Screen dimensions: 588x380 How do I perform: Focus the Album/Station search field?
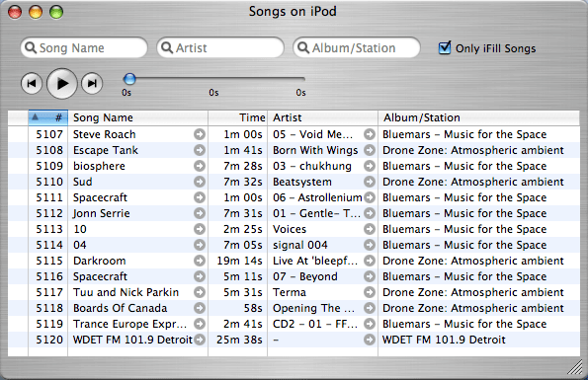pyautogui.click(x=356, y=47)
